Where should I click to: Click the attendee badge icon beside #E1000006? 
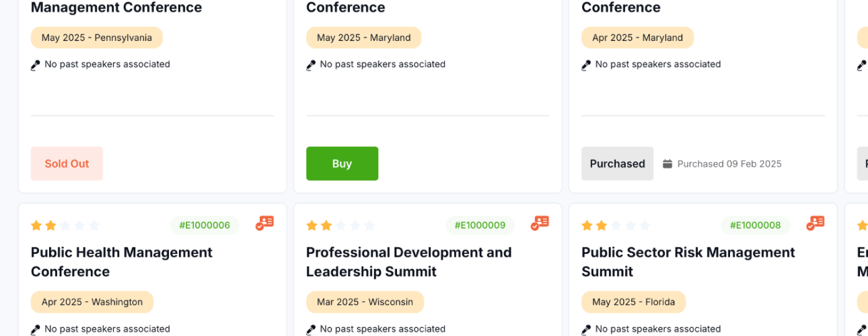[x=264, y=224]
